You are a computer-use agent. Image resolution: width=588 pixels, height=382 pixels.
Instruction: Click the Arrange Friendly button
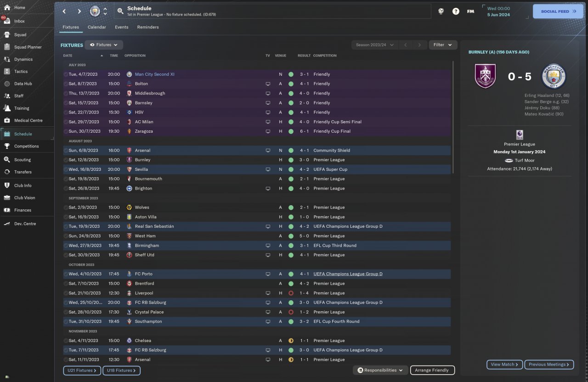pos(432,370)
